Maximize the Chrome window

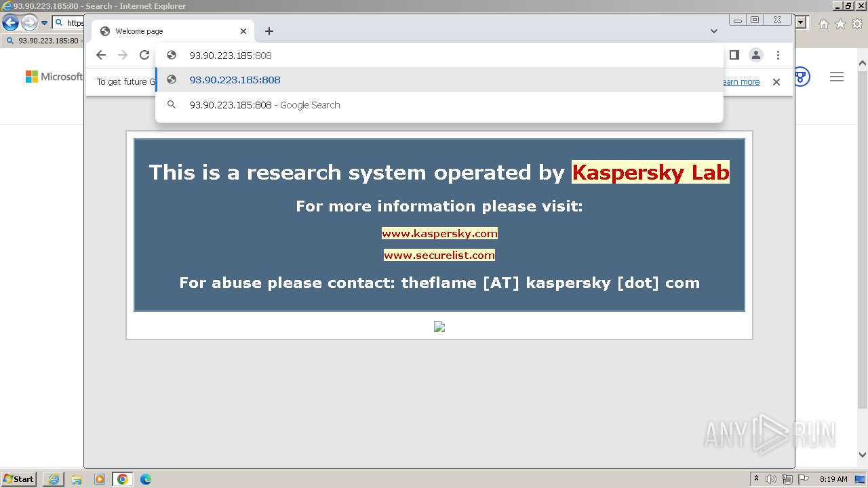point(755,20)
